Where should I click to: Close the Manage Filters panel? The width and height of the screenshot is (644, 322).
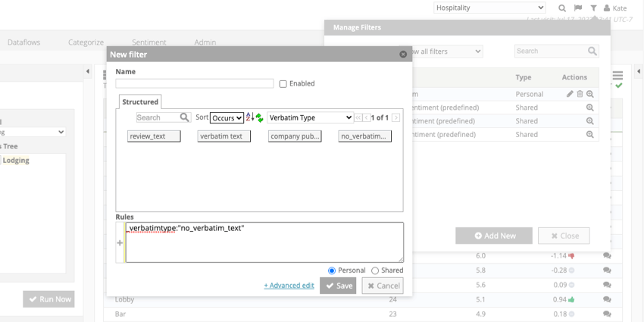click(x=564, y=236)
